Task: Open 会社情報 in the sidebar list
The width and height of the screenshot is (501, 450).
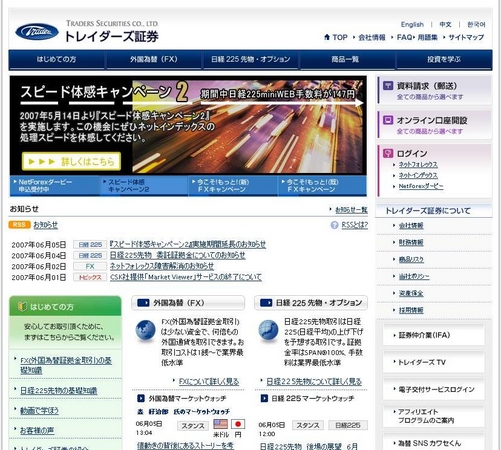Action: pyautogui.click(x=411, y=226)
